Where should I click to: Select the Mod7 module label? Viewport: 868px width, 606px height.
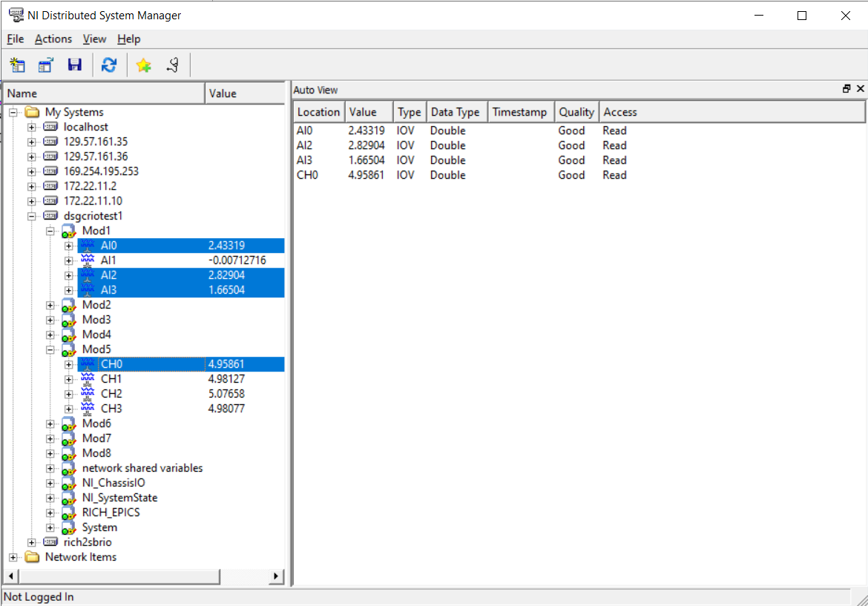[x=96, y=438]
